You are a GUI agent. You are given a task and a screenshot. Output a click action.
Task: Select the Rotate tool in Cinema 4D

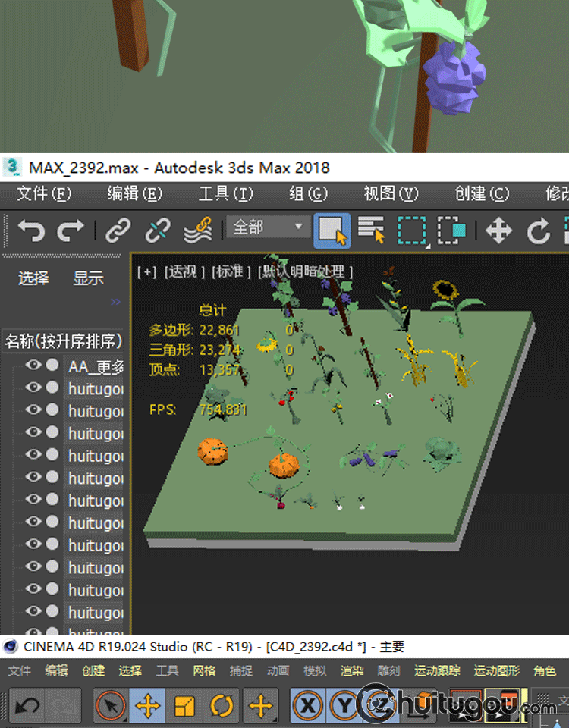coord(222,706)
